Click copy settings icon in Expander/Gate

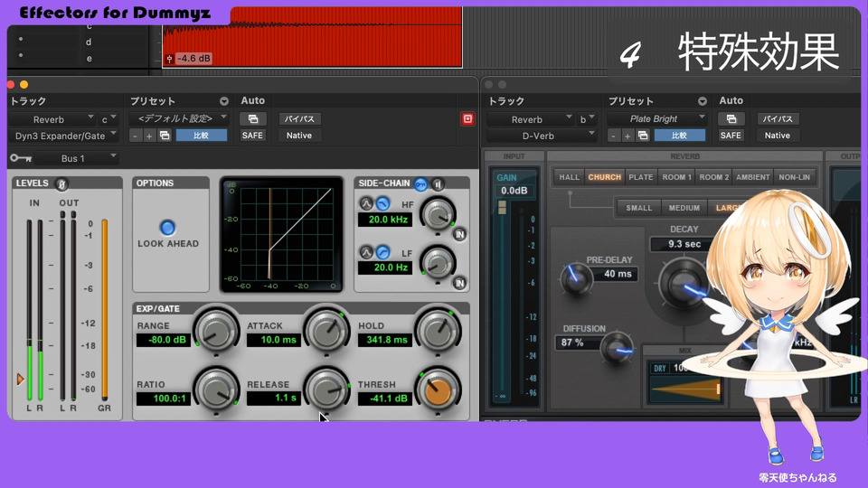pyautogui.click(x=165, y=136)
